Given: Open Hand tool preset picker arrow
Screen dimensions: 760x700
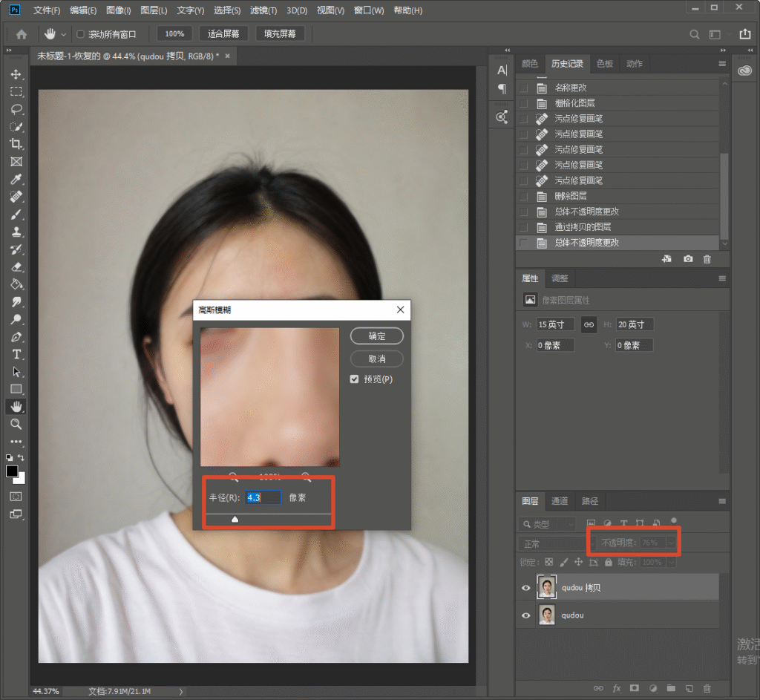Looking at the screenshot, I should (64, 34).
